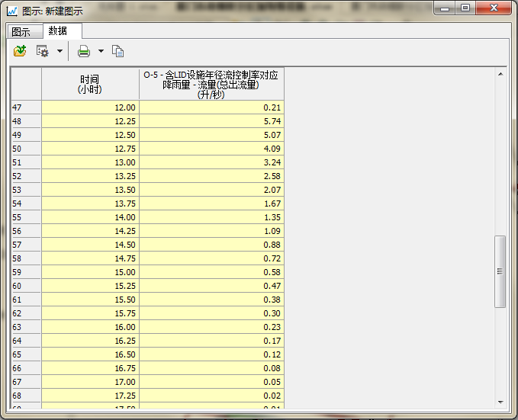Click flow value 0.30
This screenshot has width=518, height=420.
point(211,313)
